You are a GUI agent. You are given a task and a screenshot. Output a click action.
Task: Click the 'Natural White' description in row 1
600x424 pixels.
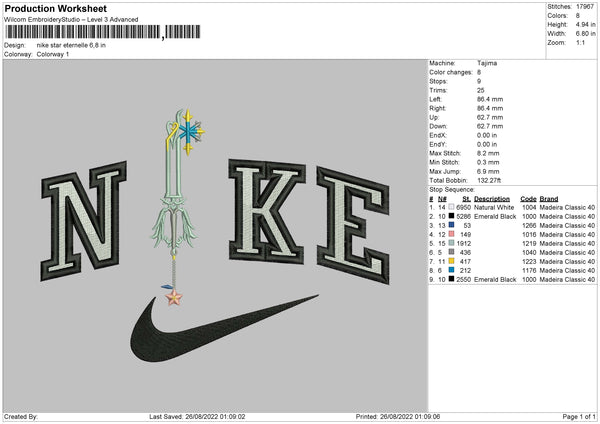(x=494, y=207)
